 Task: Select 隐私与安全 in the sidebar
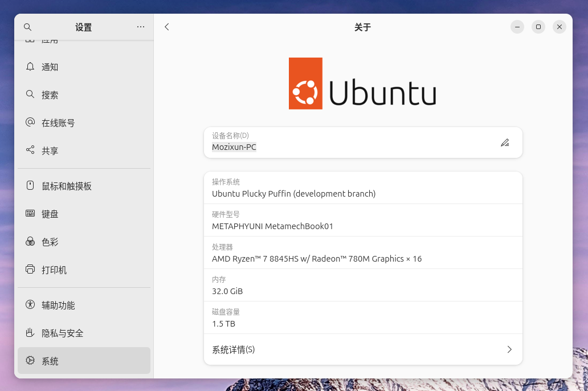coord(84,333)
